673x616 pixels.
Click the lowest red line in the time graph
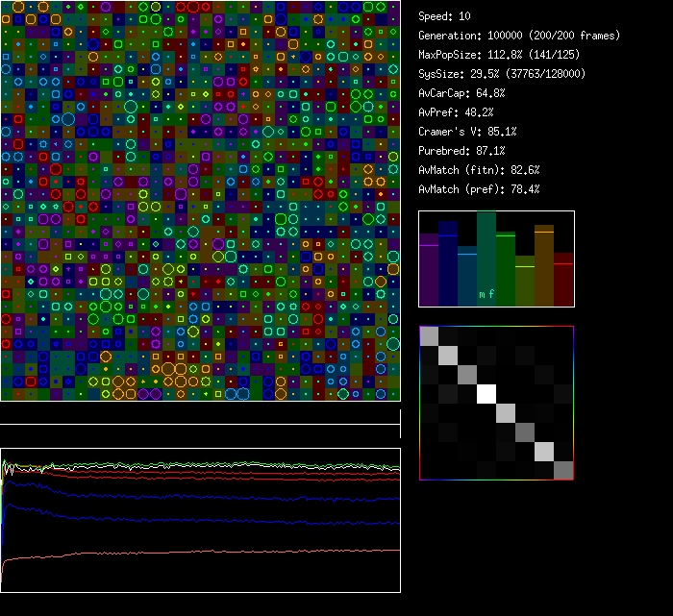(x=192, y=553)
